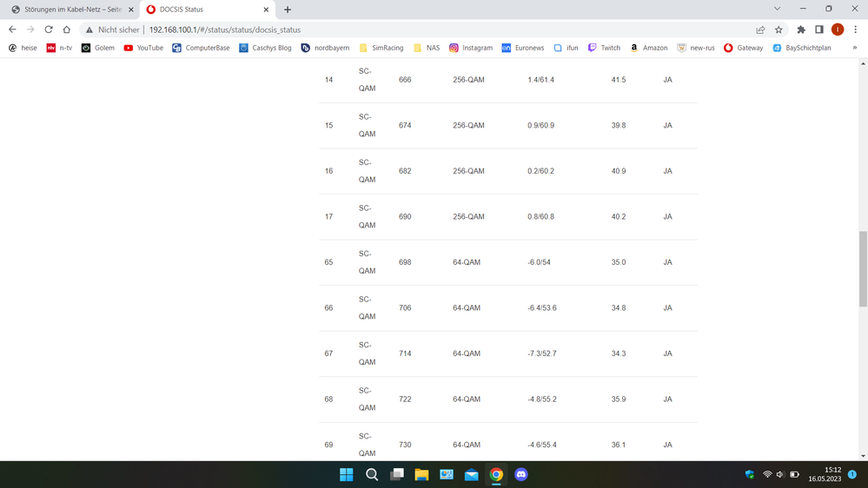Select the frequency value 666
This screenshot has width=868, height=488.
(x=405, y=80)
